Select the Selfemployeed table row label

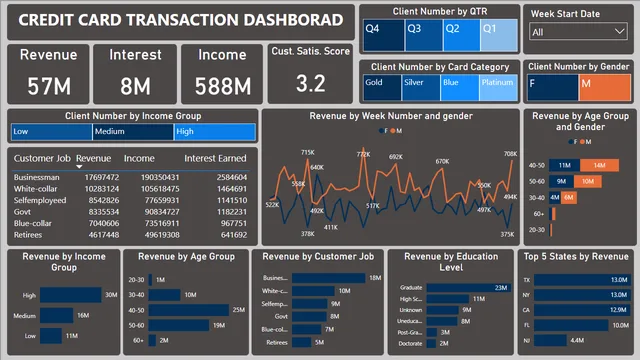[40, 200]
